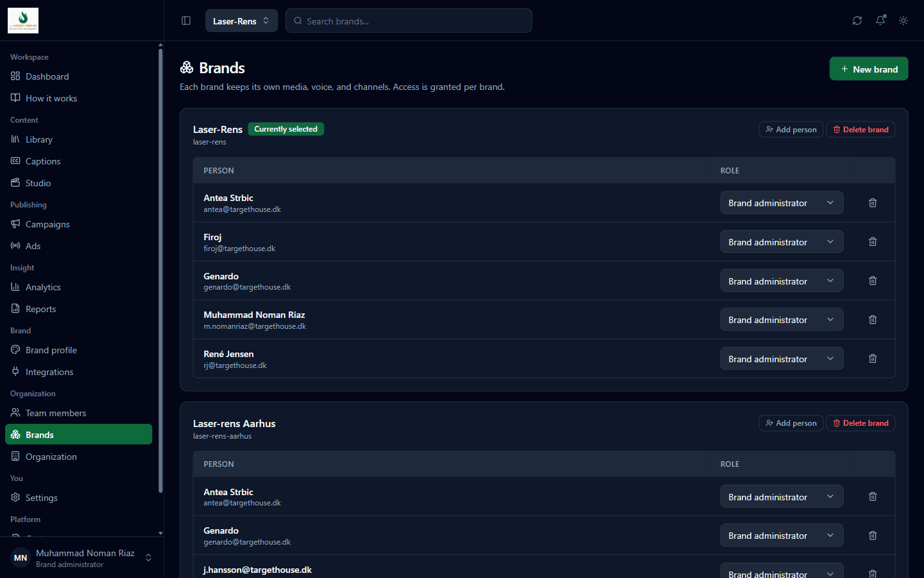Click the MN user avatar
The height and width of the screenshot is (578, 924).
point(21,558)
